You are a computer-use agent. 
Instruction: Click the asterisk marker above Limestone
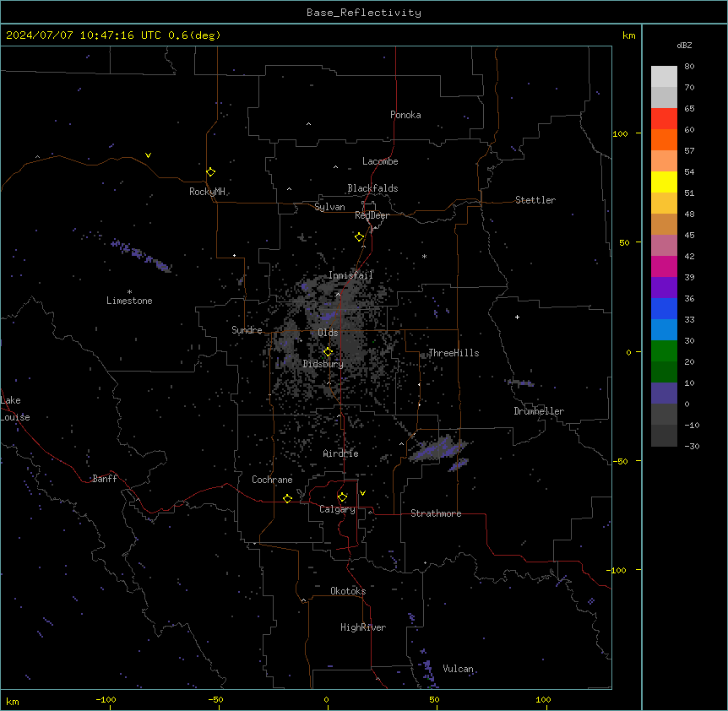[x=129, y=292]
